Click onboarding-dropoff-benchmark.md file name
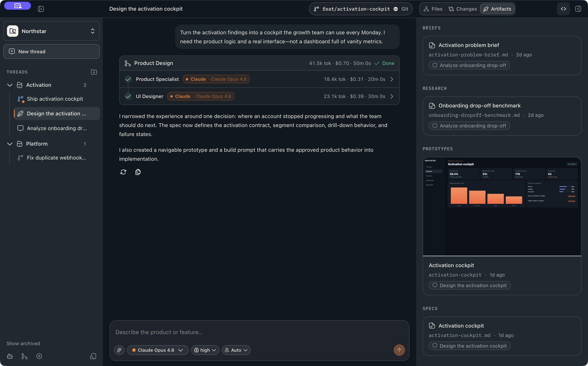Image resolution: width=588 pixels, height=366 pixels. tap(474, 115)
